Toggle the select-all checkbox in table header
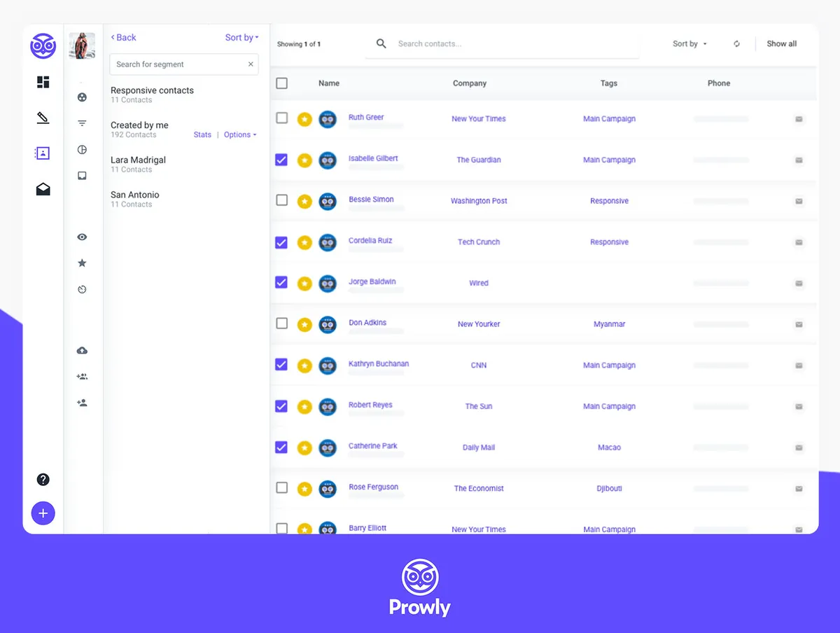 (281, 83)
